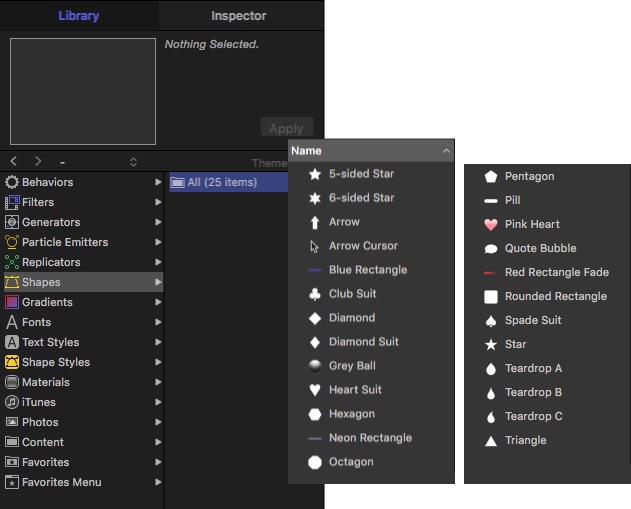Click the Pink Heart shape icon
The width and height of the screenshot is (631, 509).
point(490,224)
